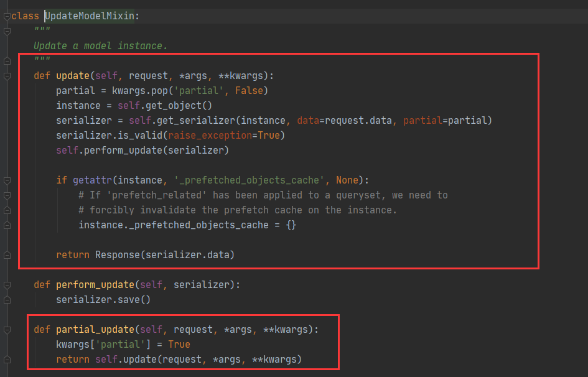588x377 pixels.
Task: Click partial_update name in its def line
Action: coord(95,329)
